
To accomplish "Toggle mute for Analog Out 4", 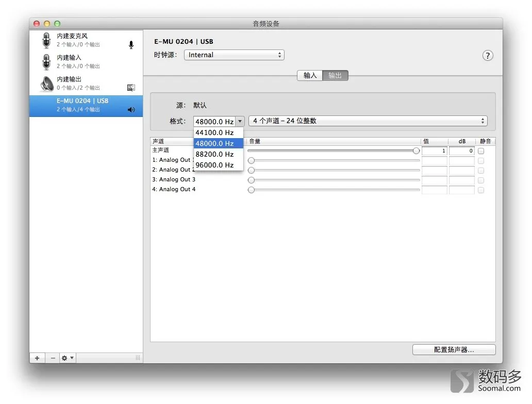I will pyautogui.click(x=481, y=190).
